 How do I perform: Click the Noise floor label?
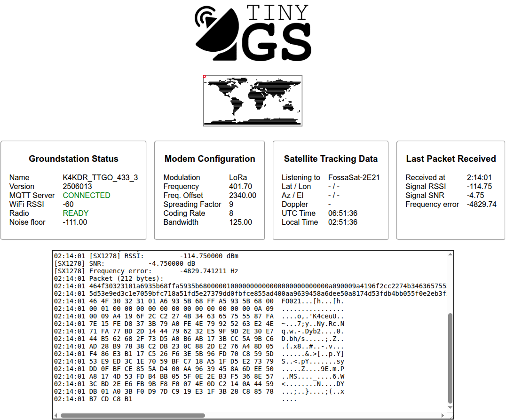[27, 222]
